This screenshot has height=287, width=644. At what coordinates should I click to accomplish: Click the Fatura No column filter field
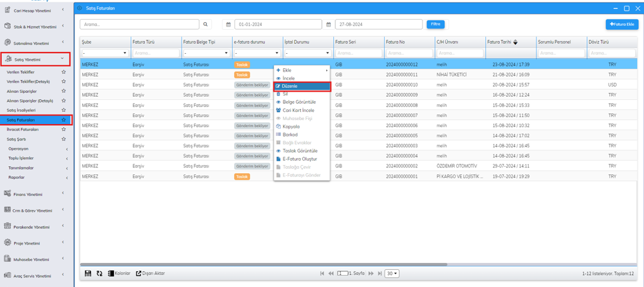pyautogui.click(x=409, y=53)
